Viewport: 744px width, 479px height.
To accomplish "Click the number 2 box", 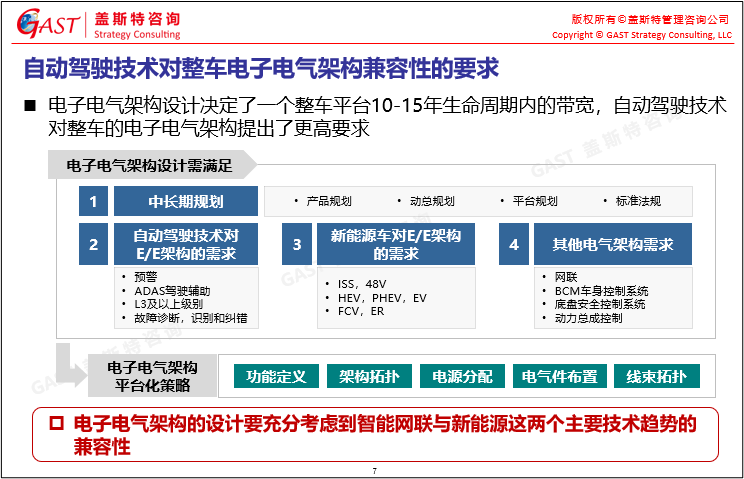I will [x=93, y=244].
